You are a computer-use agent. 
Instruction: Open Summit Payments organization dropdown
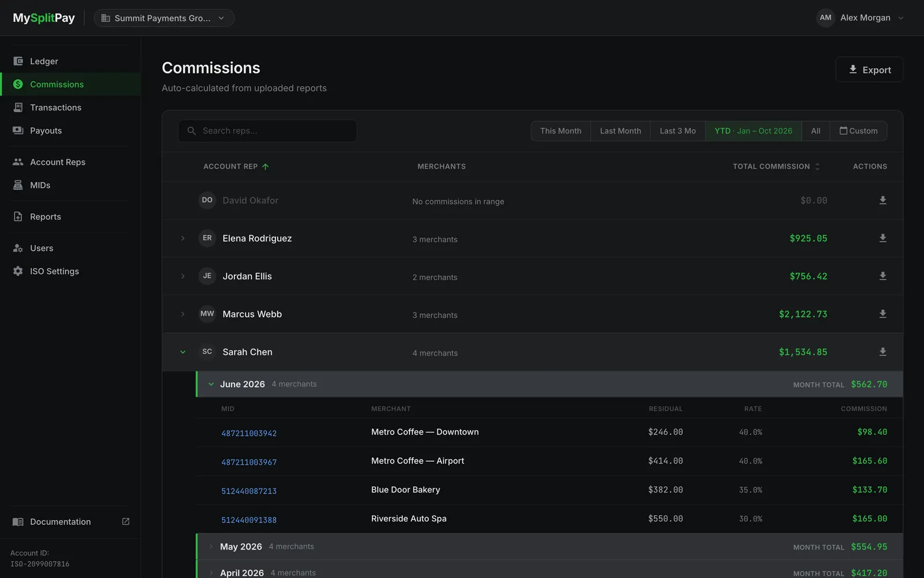pos(164,18)
